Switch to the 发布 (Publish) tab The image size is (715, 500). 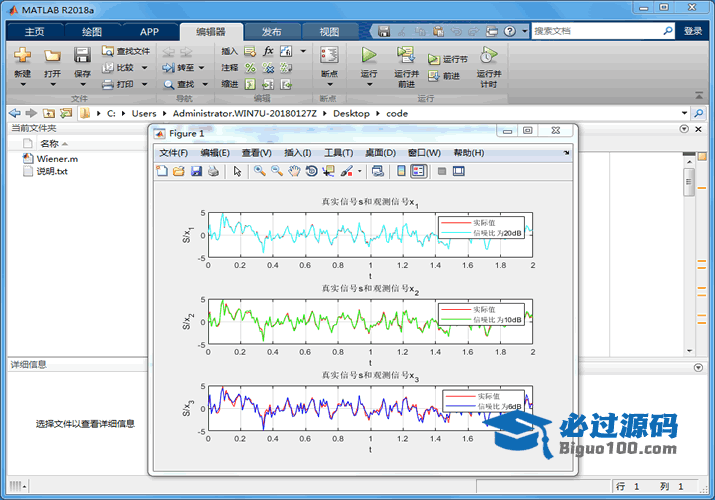pyautogui.click(x=271, y=32)
